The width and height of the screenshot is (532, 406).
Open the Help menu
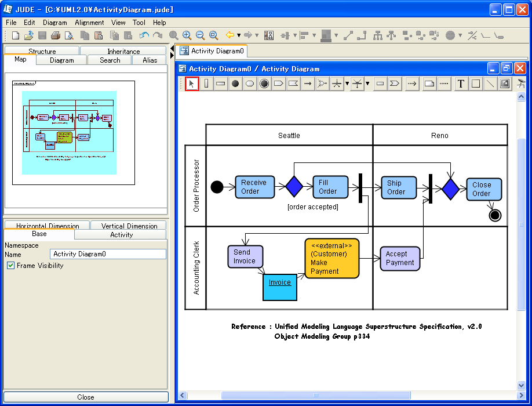159,23
